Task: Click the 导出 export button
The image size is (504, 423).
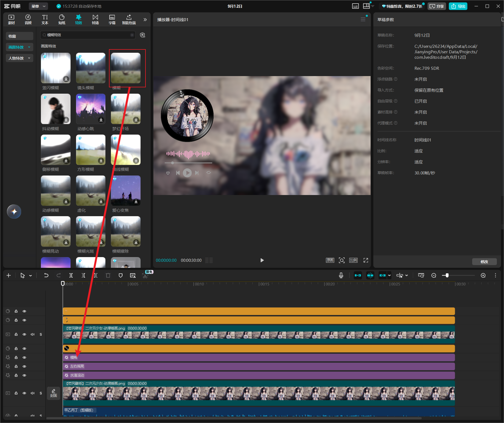Action: click(x=458, y=6)
